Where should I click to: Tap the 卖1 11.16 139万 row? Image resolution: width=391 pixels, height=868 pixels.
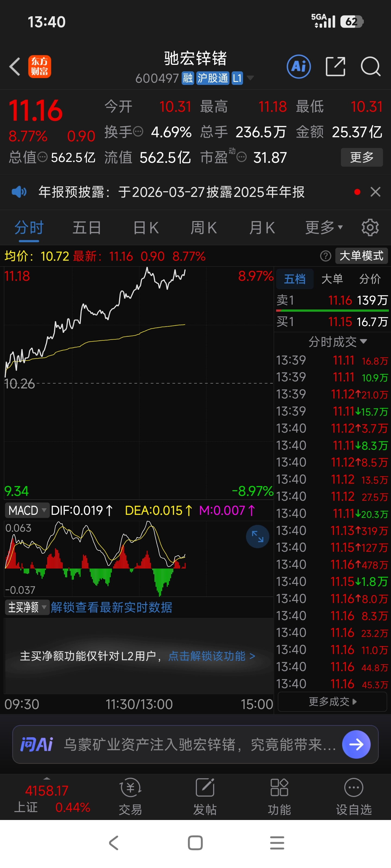(332, 300)
